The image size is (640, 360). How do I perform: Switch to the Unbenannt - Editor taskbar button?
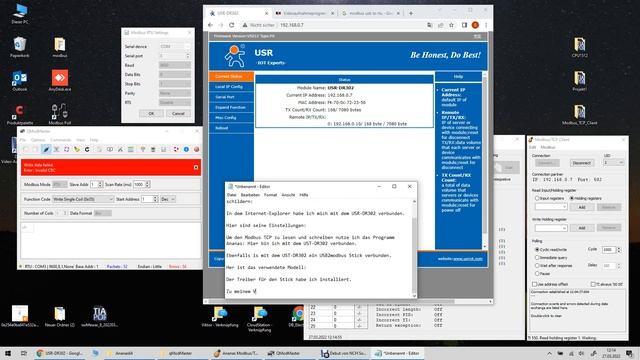click(x=398, y=353)
